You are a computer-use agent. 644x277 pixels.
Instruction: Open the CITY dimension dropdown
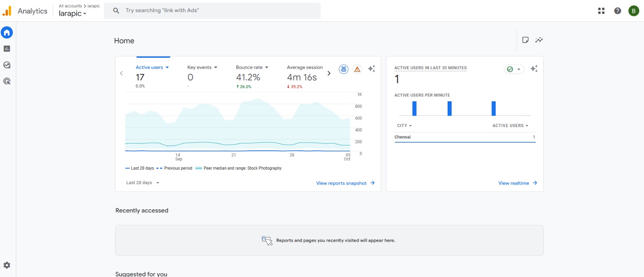[404, 126]
